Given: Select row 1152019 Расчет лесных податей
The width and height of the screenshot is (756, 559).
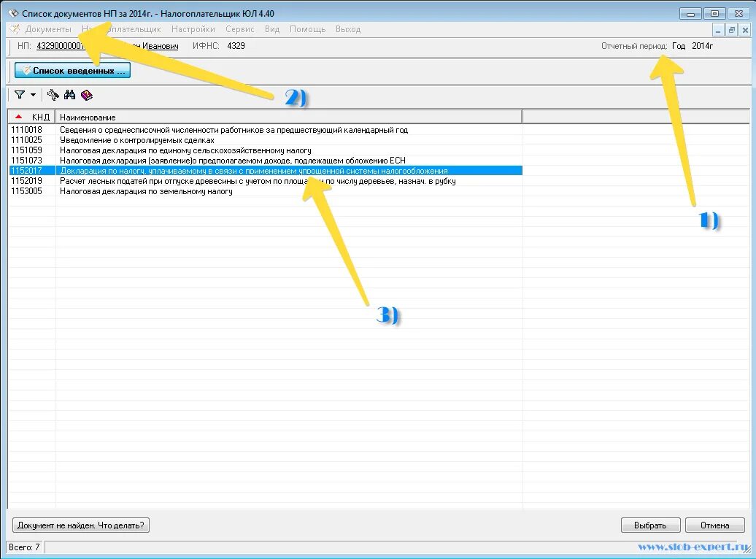Looking at the screenshot, I should coord(265,181).
